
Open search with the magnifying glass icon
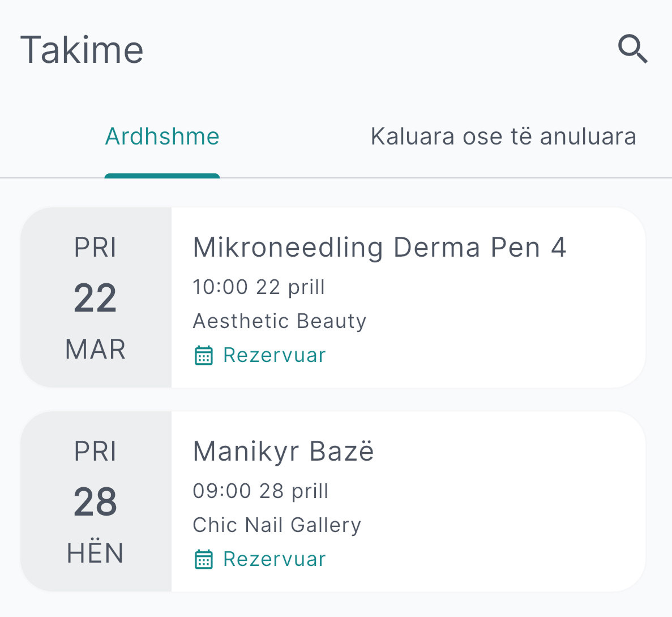[632, 49]
